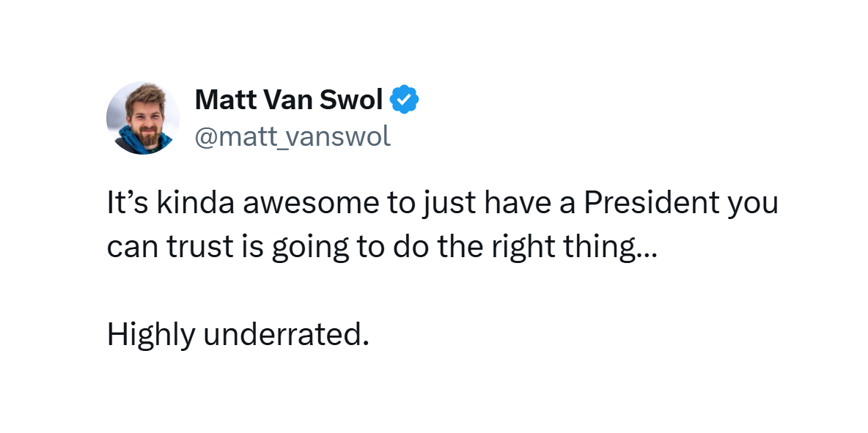Click the word "President" in the tweet
The height and width of the screenshot is (433, 868).
point(651,201)
